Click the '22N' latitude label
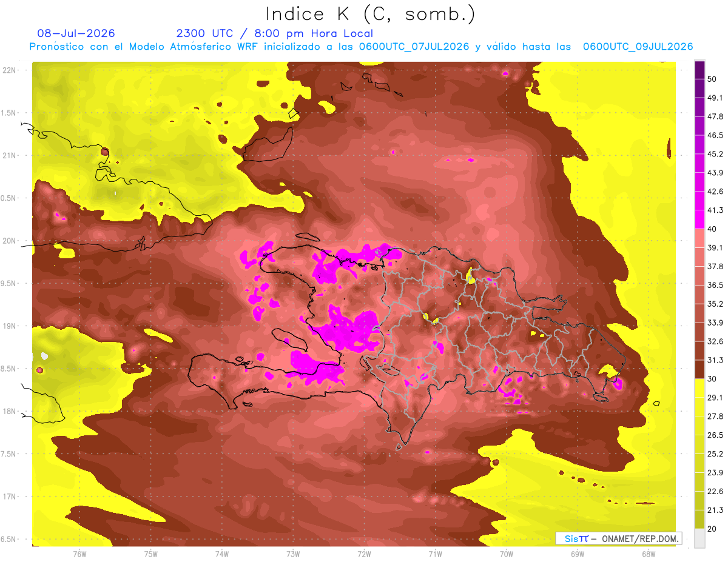This screenshot has width=728, height=562. tap(9, 70)
